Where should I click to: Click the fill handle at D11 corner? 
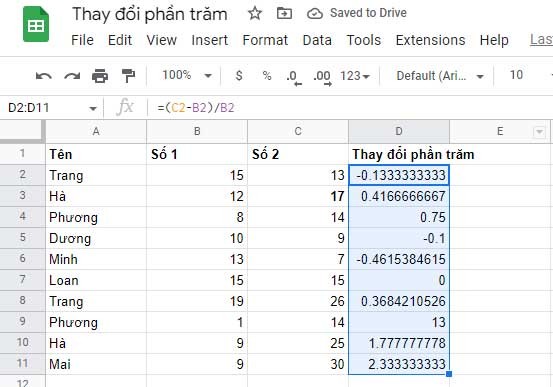click(x=449, y=374)
